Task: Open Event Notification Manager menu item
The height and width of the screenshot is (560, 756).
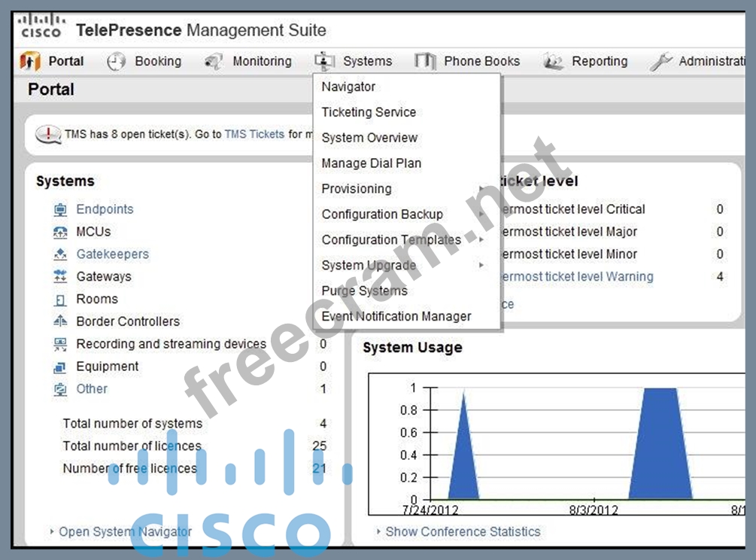Action: [x=396, y=317]
